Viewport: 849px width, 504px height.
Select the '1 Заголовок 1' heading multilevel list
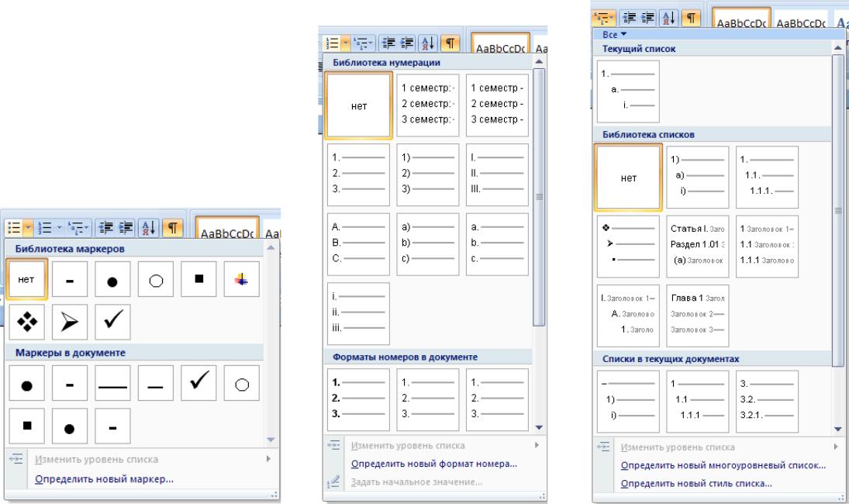pyautogui.click(x=767, y=247)
